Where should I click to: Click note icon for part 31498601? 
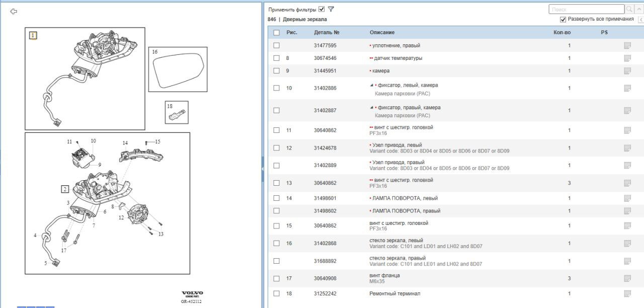click(x=627, y=198)
